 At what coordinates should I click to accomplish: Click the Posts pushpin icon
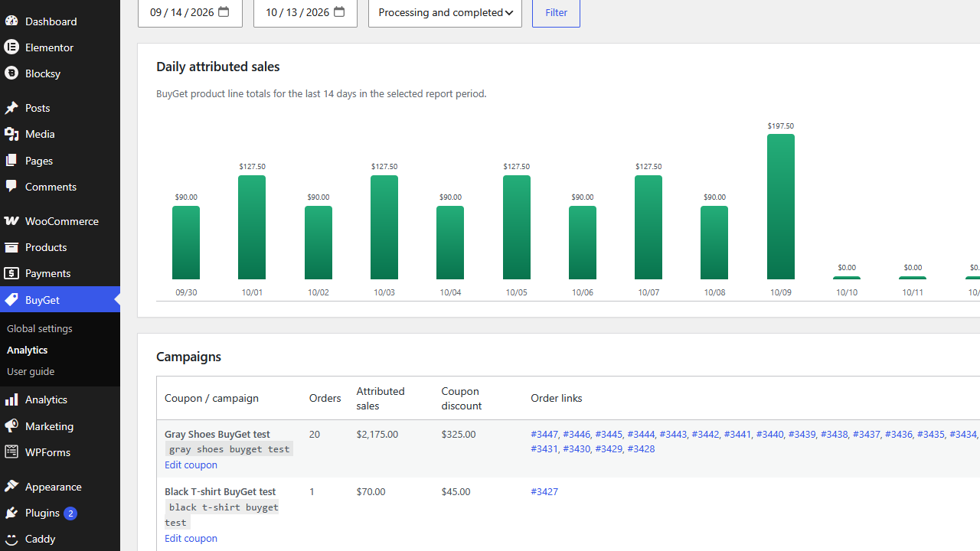pyautogui.click(x=11, y=108)
